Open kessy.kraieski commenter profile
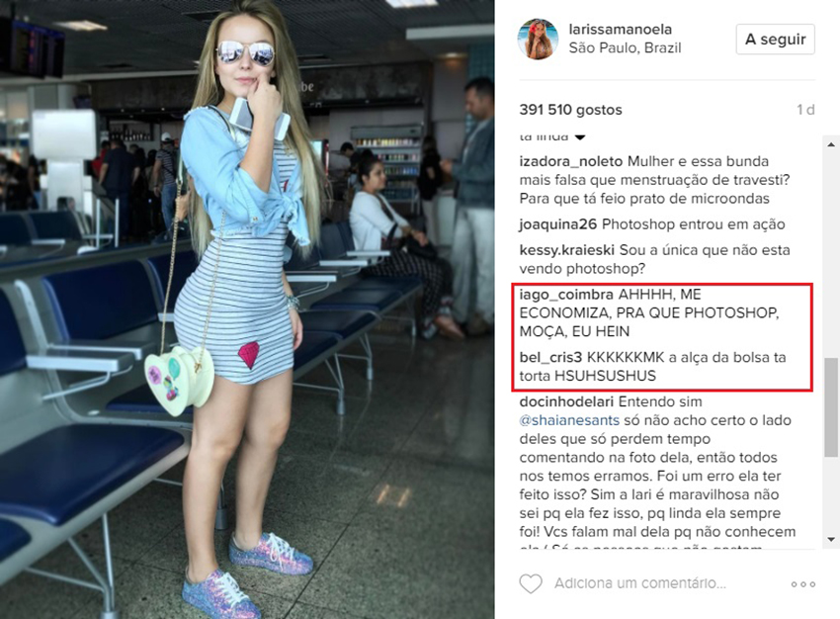 pos(567,250)
